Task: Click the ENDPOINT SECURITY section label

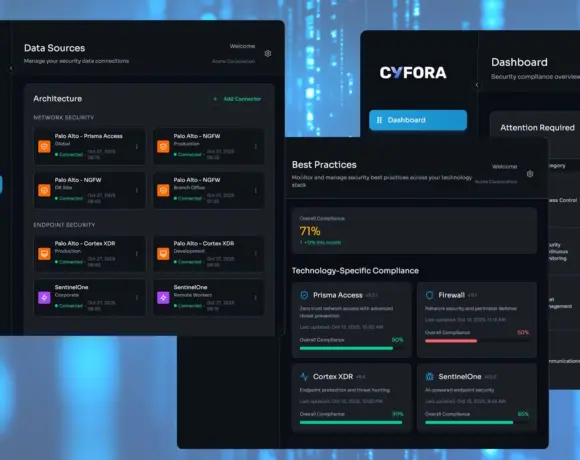Action: (x=64, y=225)
